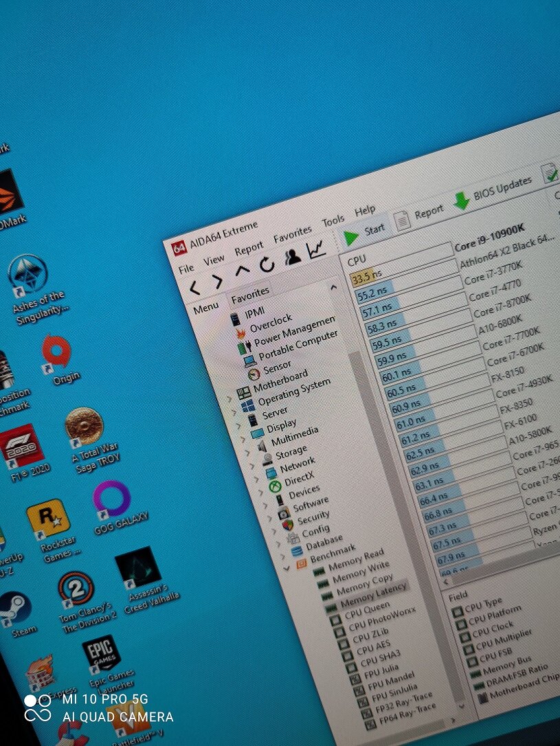This screenshot has height=746, width=560.
Task: Click the Operating System Windows icon
Action: click(247, 407)
